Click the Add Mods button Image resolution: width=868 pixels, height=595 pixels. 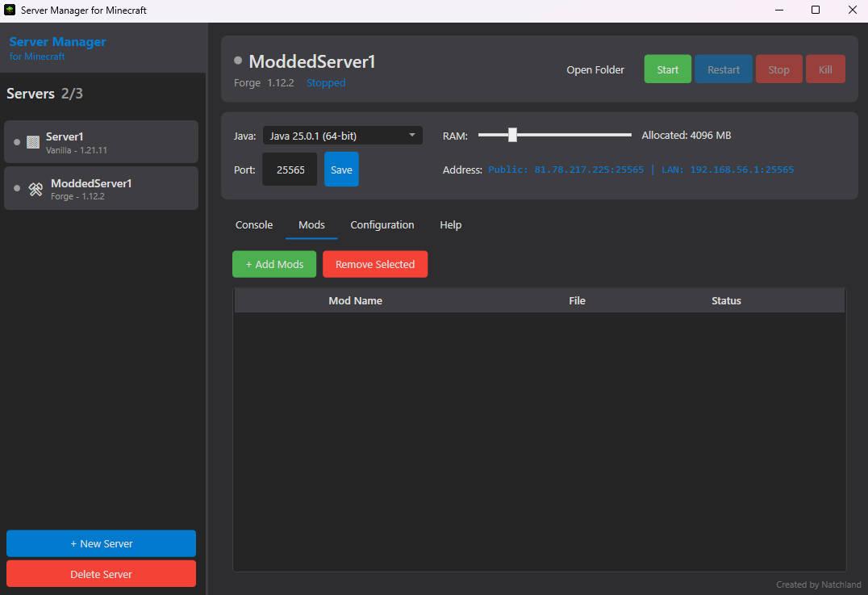click(274, 264)
